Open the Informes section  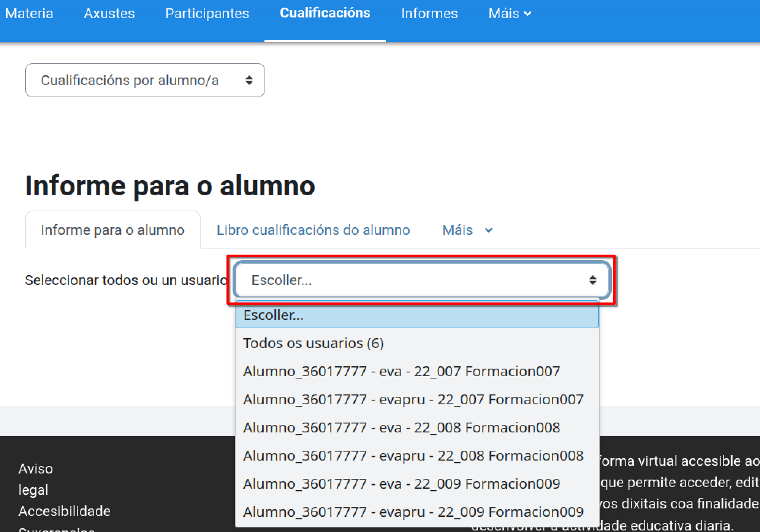tap(429, 14)
